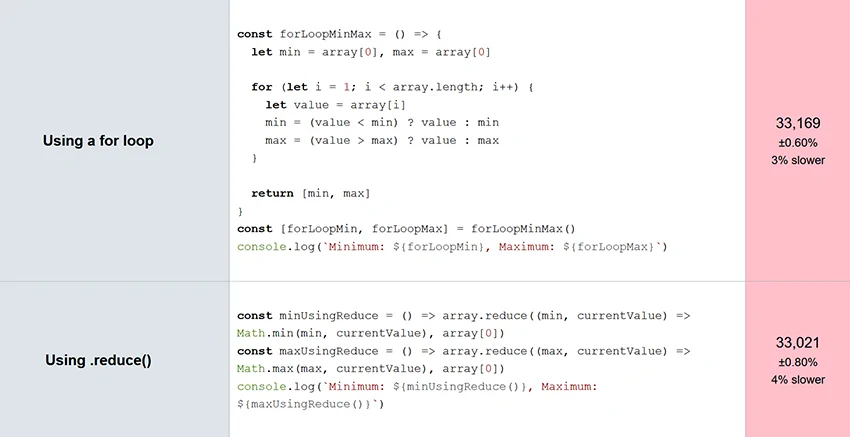850x437 pixels.
Task: Click the "Using a for loop" row label
Action: 98,141
